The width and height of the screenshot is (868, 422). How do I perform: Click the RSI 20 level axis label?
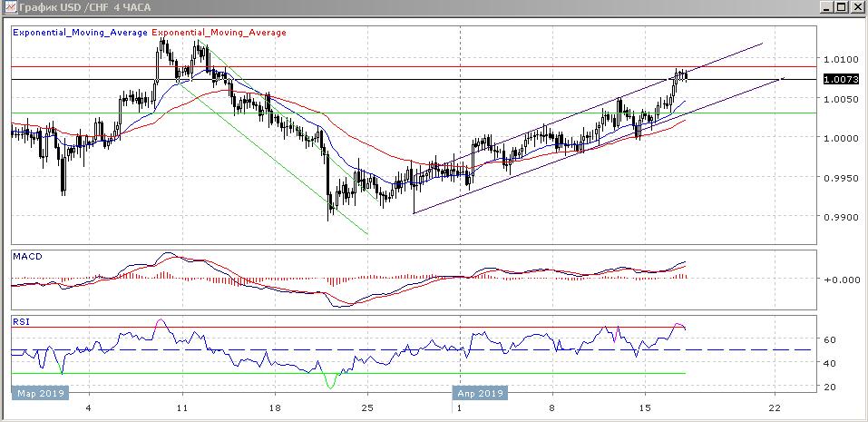click(x=829, y=387)
